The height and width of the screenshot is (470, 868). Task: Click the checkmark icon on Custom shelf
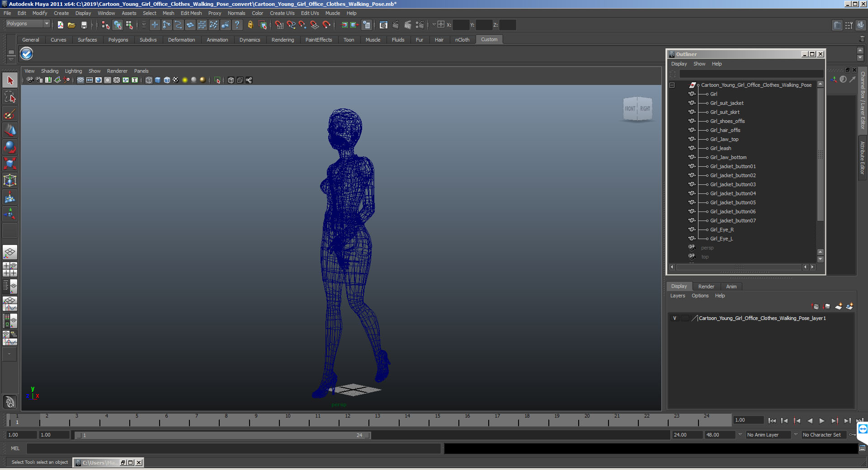pos(27,54)
